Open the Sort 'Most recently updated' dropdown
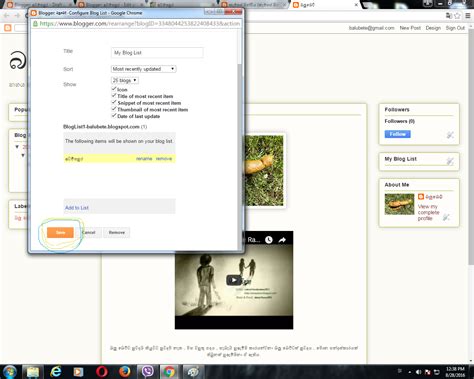Image resolution: width=474 pixels, height=379 pixels. click(143, 69)
